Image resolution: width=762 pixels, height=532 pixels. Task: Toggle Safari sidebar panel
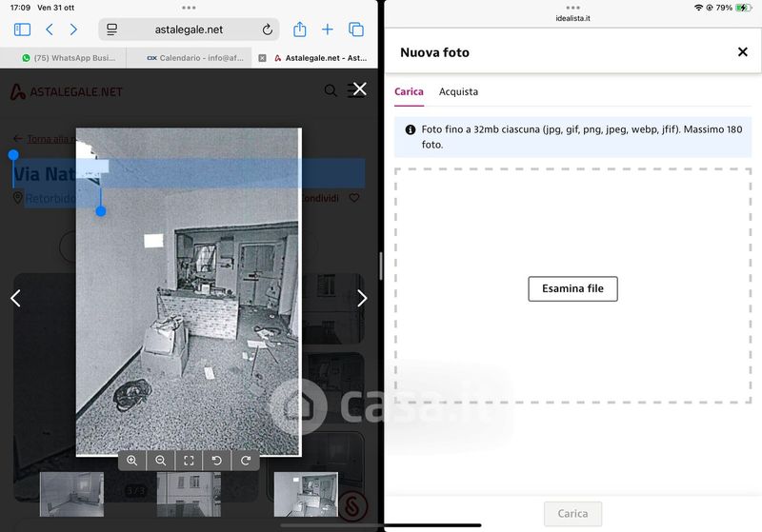(x=22, y=30)
